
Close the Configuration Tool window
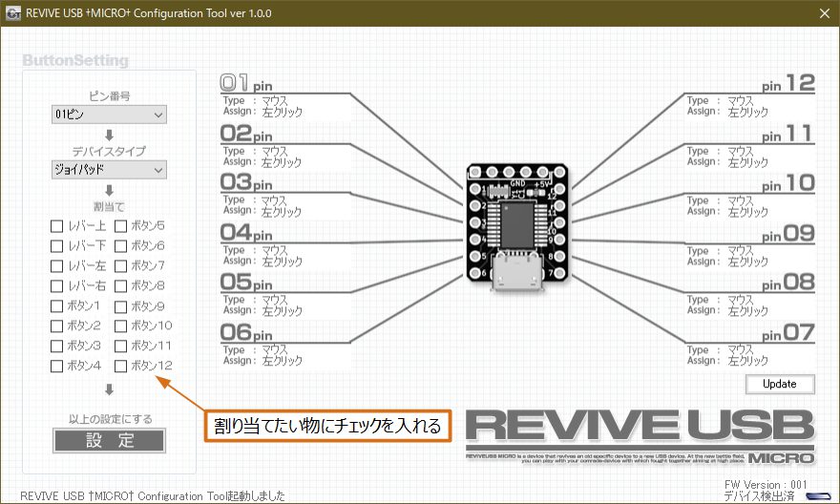pos(825,13)
